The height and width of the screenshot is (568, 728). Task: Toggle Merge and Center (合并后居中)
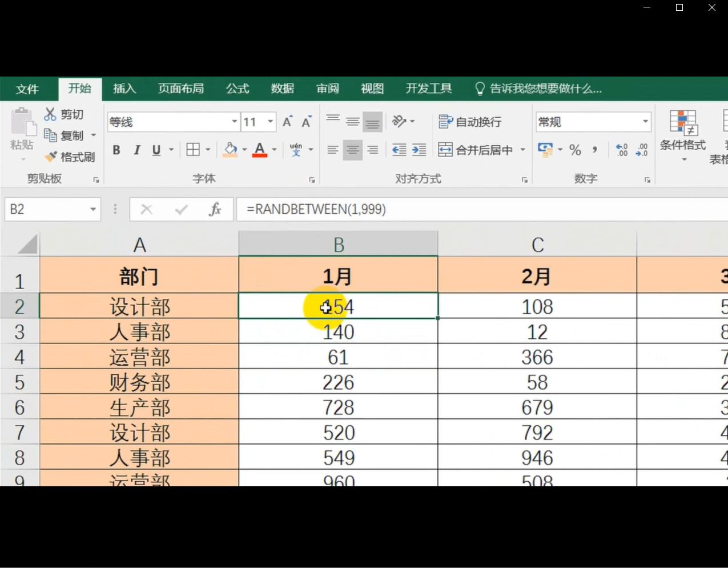pyautogui.click(x=476, y=150)
